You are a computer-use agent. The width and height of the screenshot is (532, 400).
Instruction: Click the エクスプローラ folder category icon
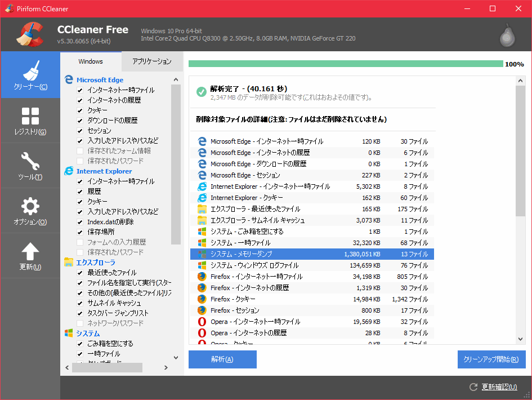[69, 262]
